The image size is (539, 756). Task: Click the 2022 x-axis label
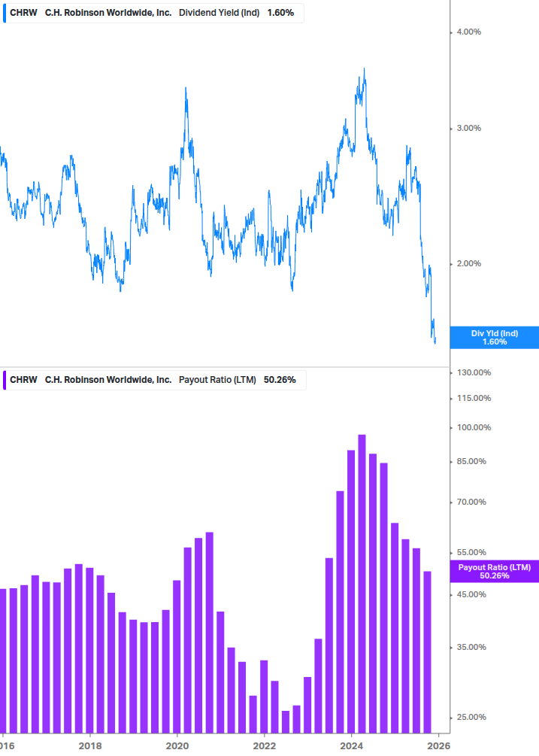tap(265, 746)
